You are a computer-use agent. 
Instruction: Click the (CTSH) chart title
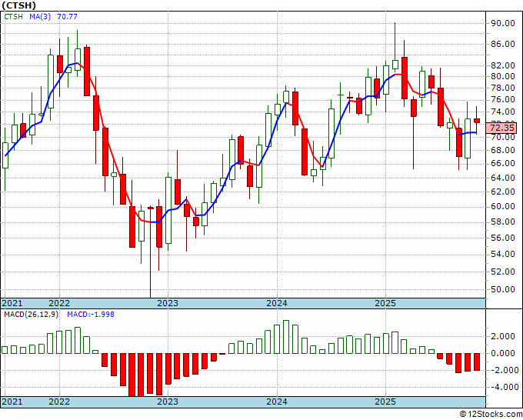coord(18,5)
